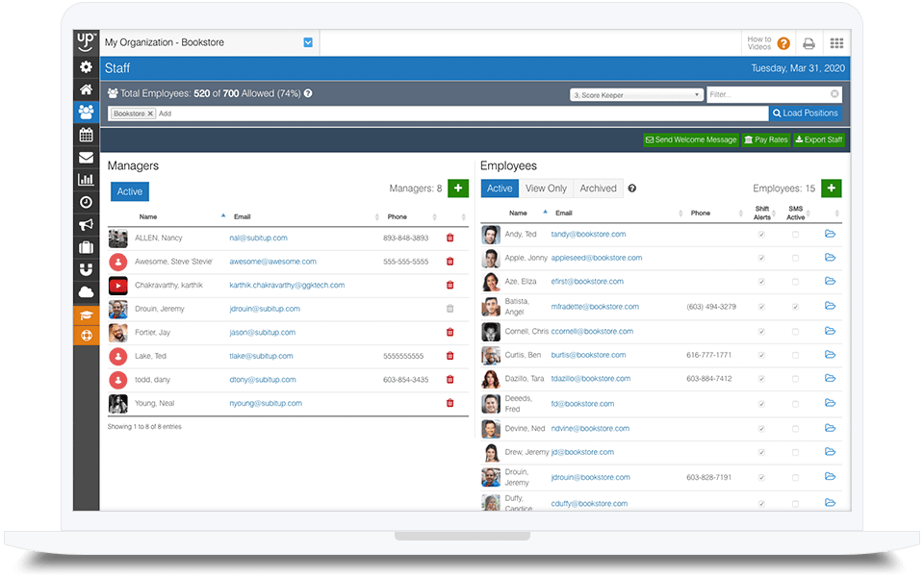The height and width of the screenshot is (578, 924).
Task: Select the Home icon in the sidebar
Action: (85, 89)
